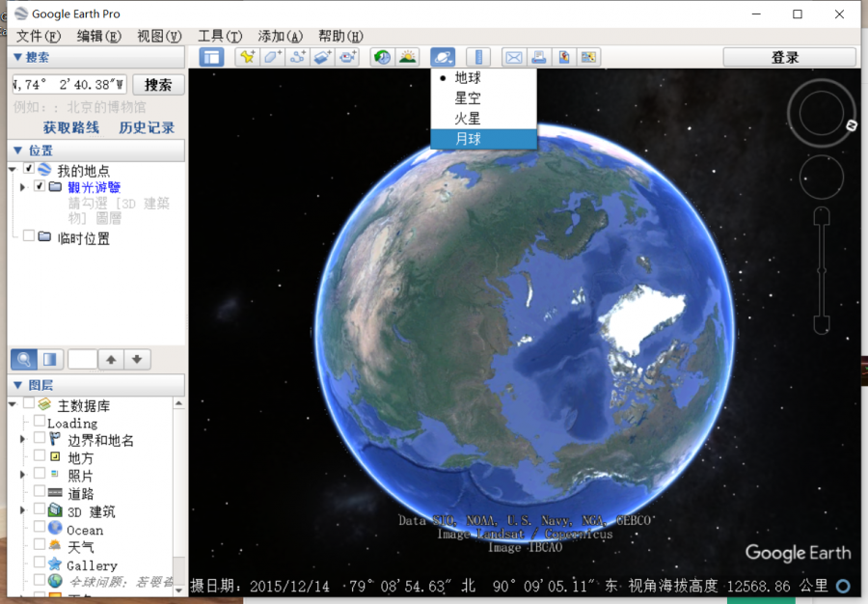
Task: Expand the 3D 建筑 layer node
Action: [23, 510]
